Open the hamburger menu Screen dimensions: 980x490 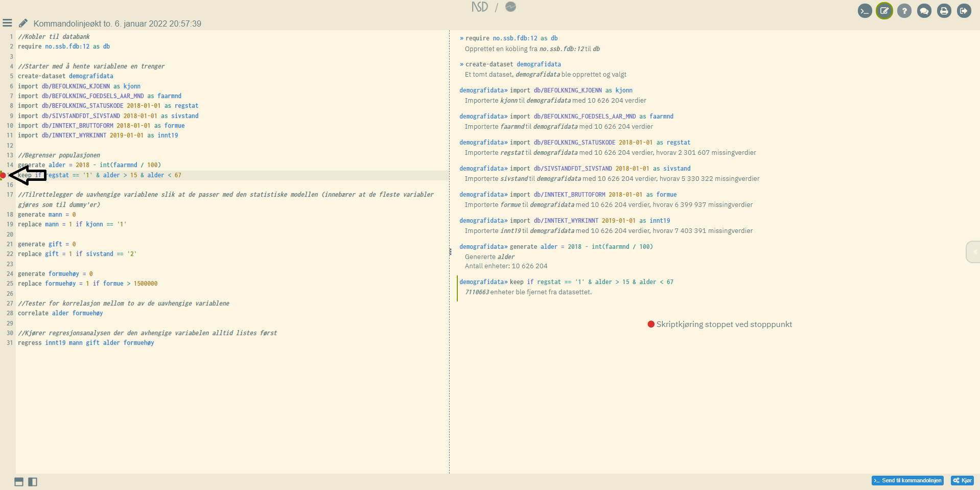click(7, 23)
